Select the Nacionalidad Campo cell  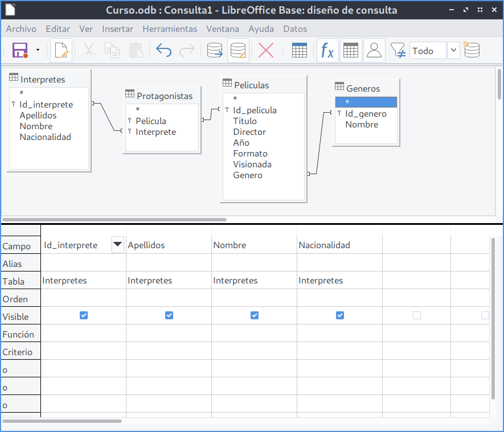coord(340,245)
